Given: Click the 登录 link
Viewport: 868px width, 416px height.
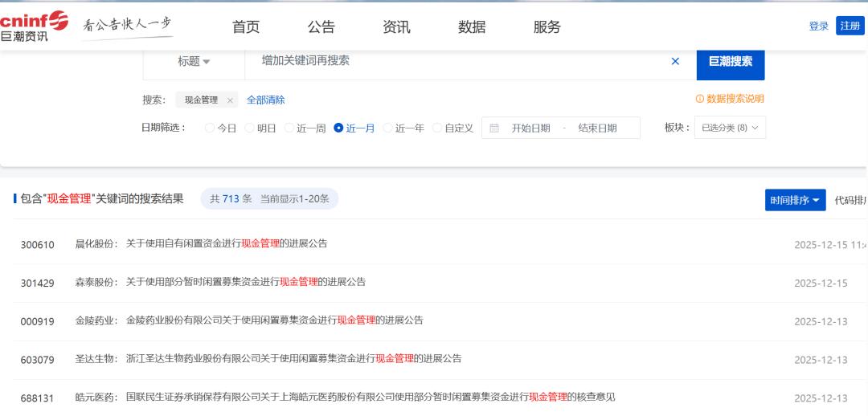Looking at the screenshot, I should click(x=818, y=26).
